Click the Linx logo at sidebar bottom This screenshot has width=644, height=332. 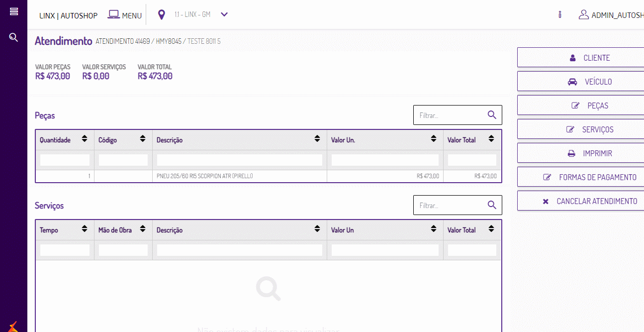pyautogui.click(x=13, y=327)
